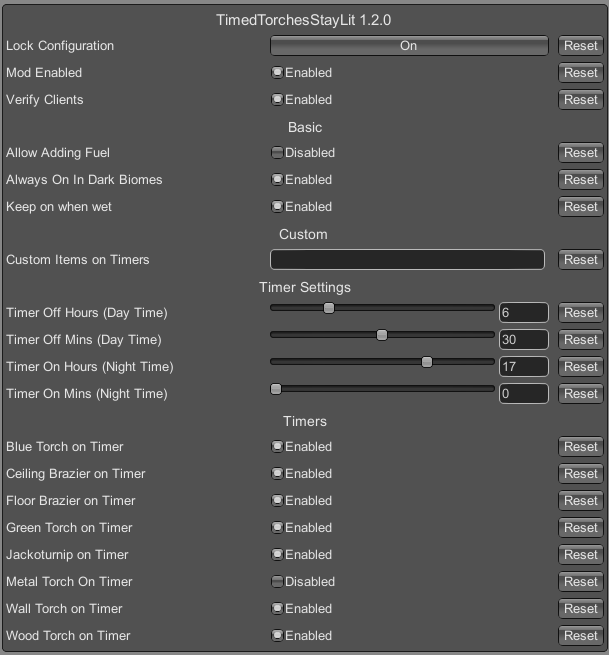Enable the Allow Adding Fuel checkbox
The image size is (609, 655).
(277, 153)
